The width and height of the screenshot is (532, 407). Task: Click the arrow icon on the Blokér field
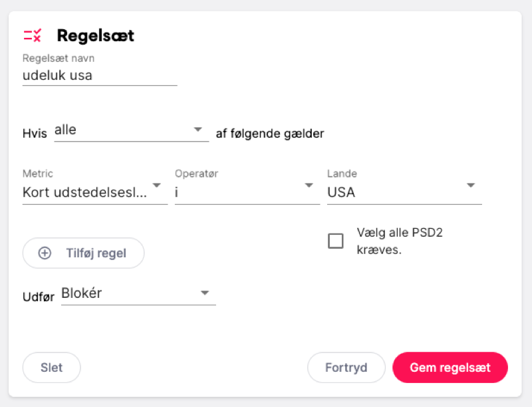click(205, 292)
